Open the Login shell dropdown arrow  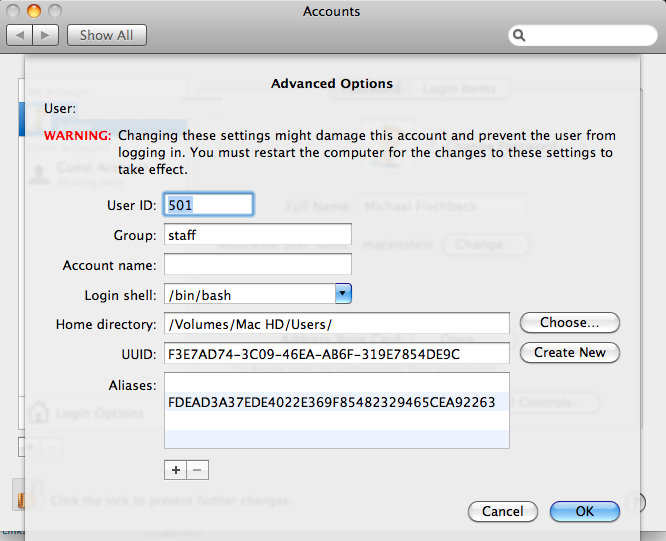342,294
